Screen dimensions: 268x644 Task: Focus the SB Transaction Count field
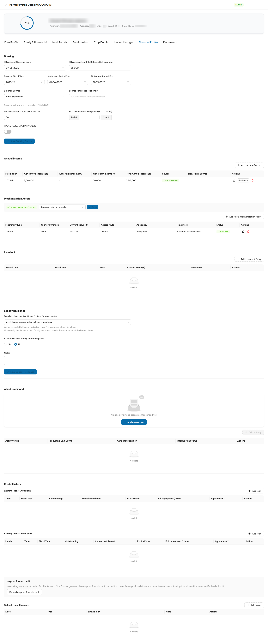click(x=35, y=117)
